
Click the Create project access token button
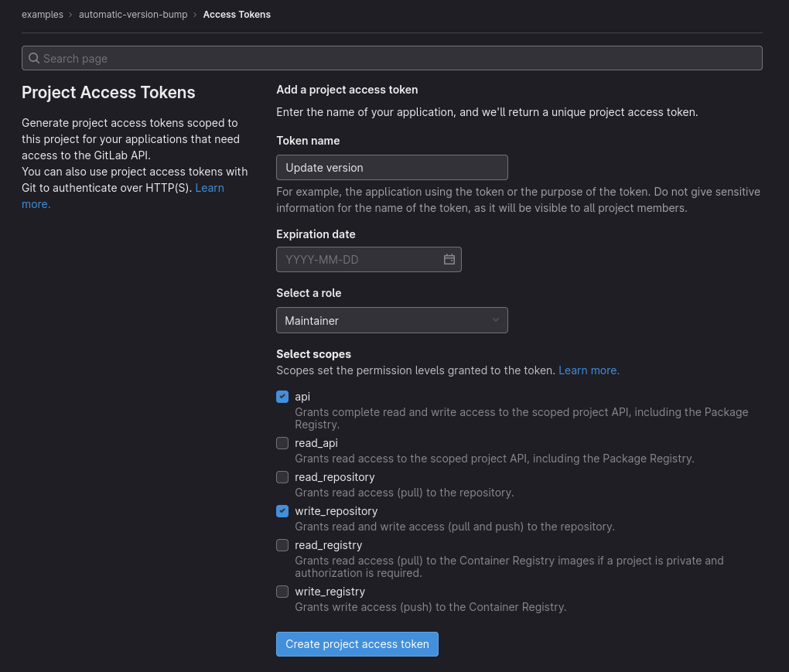point(357,643)
